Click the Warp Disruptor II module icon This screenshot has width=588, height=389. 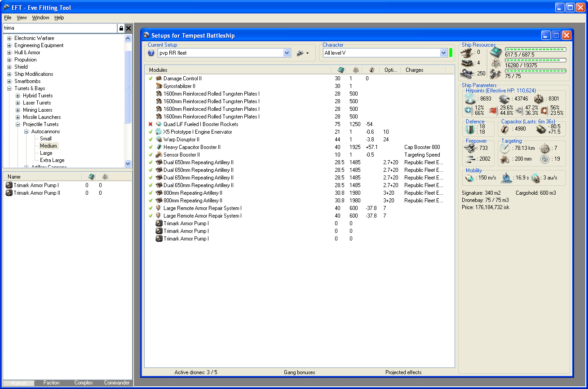click(x=159, y=140)
